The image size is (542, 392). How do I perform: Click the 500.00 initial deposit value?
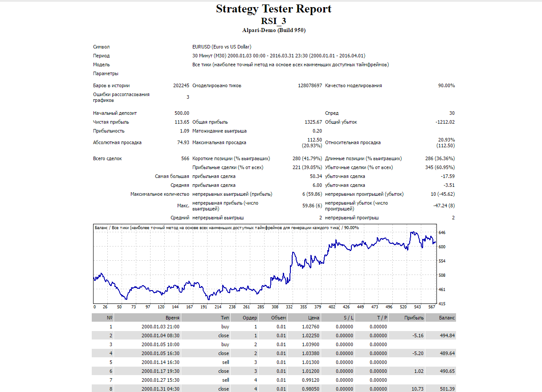182,113
